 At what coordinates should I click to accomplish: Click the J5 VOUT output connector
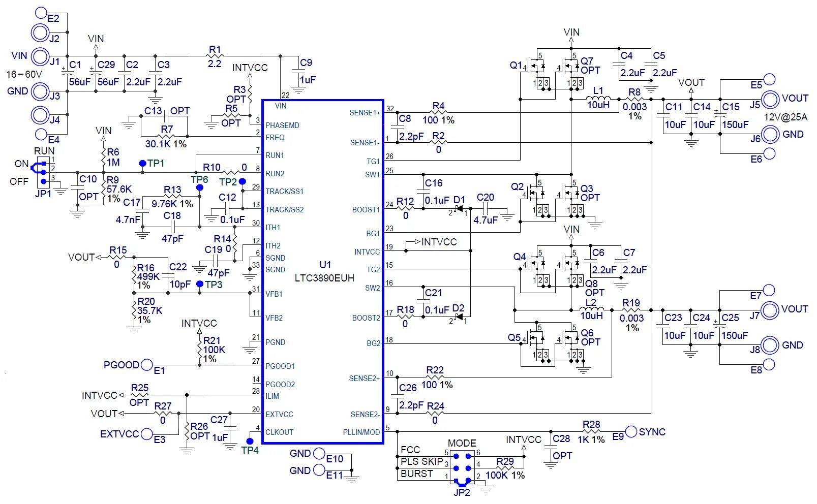pyautogui.click(x=770, y=99)
